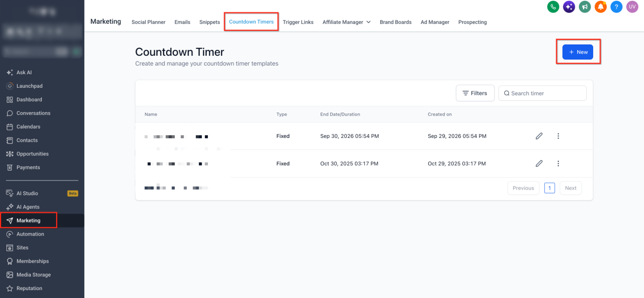The height and width of the screenshot is (298, 644).
Task: Click the Launchpad sidebar icon
Action: 10,86
